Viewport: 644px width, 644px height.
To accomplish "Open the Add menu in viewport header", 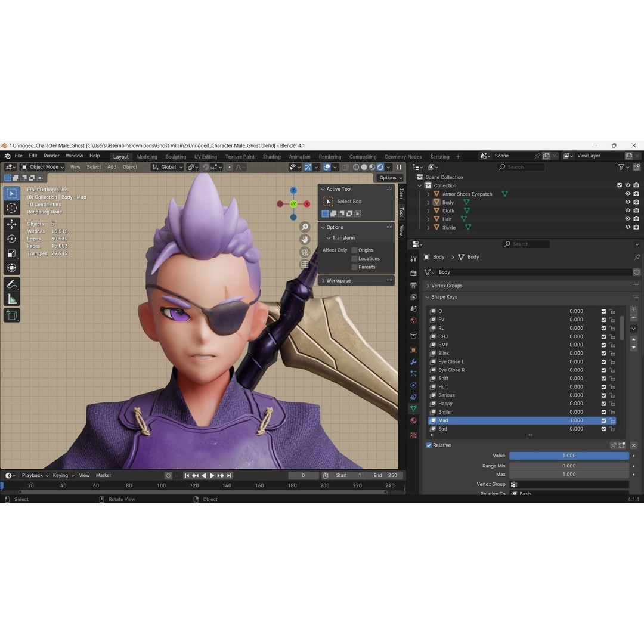I will pos(112,167).
